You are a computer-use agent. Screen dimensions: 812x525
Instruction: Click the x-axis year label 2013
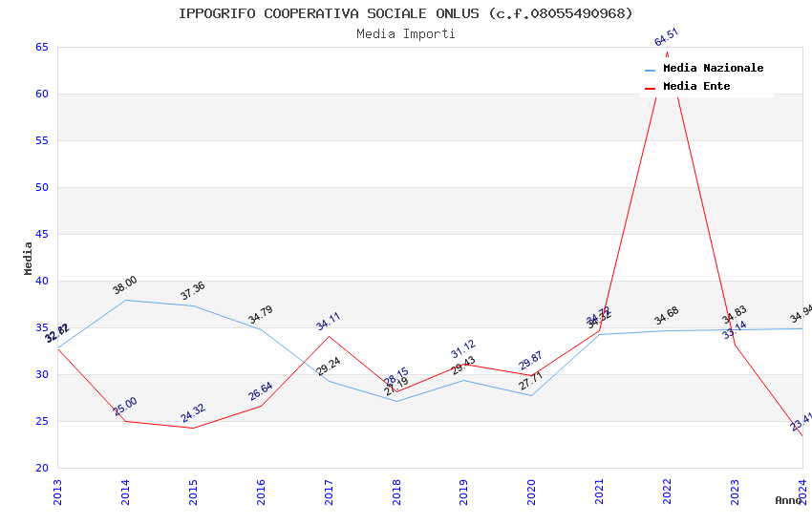(57, 493)
